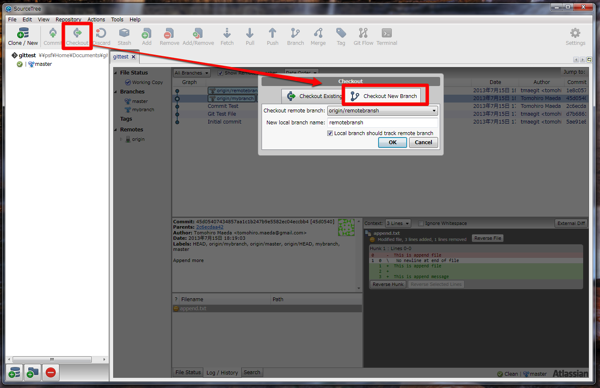Viewport: 600px width, 388px height.
Task: Select the gittest repository bookmark
Action: click(x=27, y=55)
